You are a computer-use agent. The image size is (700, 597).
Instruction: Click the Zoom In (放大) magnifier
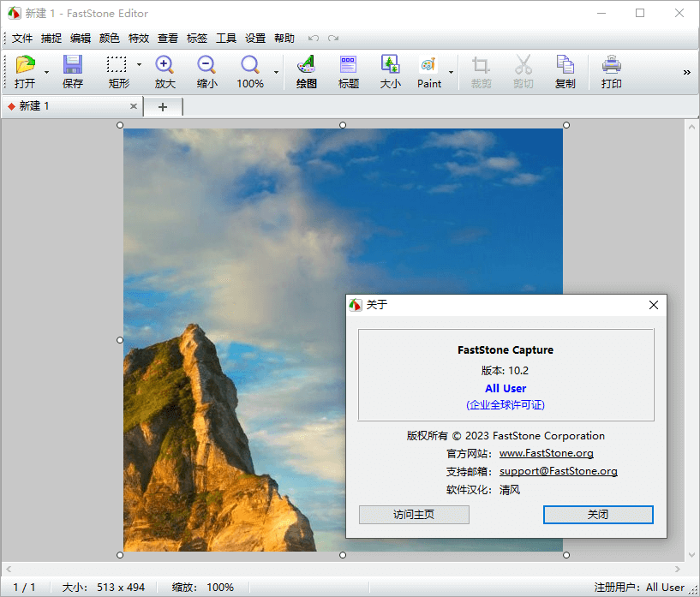pos(165,66)
